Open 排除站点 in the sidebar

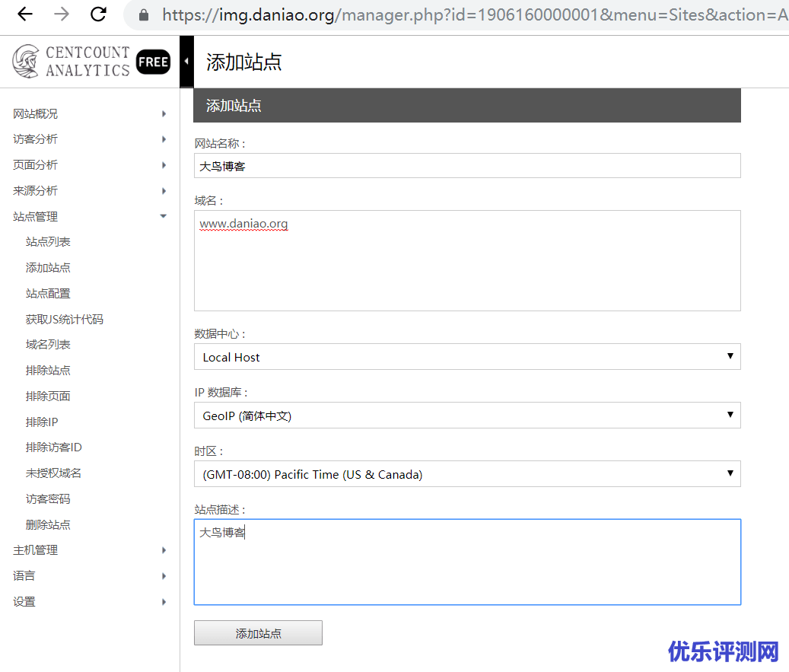click(x=48, y=371)
